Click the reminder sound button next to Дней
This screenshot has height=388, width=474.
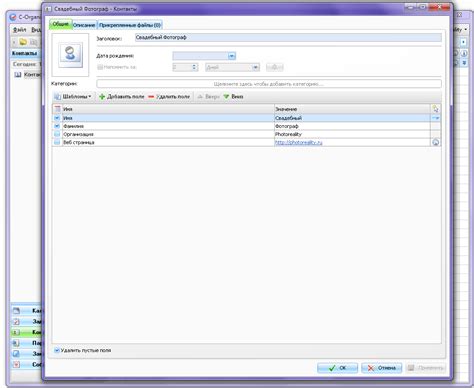pyautogui.click(x=274, y=67)
